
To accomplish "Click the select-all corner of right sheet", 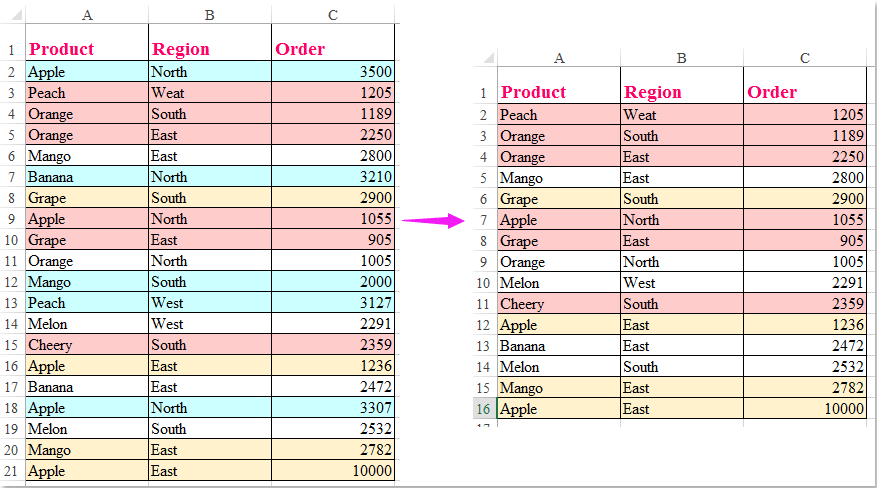I will coord(485,58).
